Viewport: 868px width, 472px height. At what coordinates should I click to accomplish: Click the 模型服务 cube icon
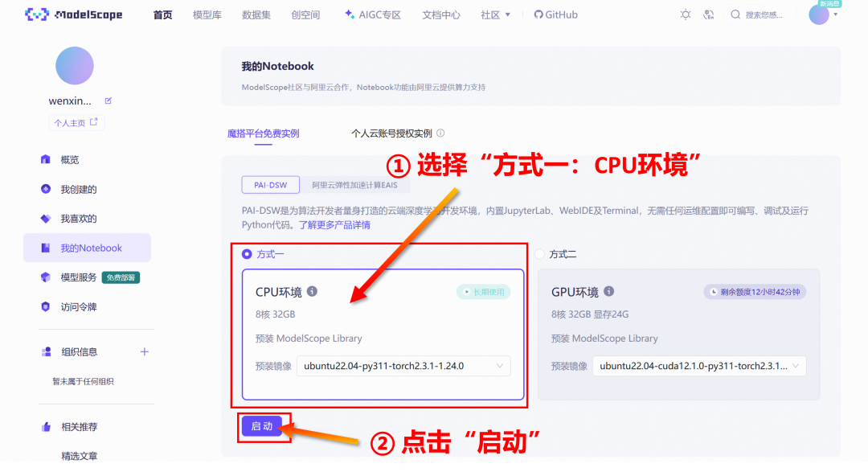point(45,277)
